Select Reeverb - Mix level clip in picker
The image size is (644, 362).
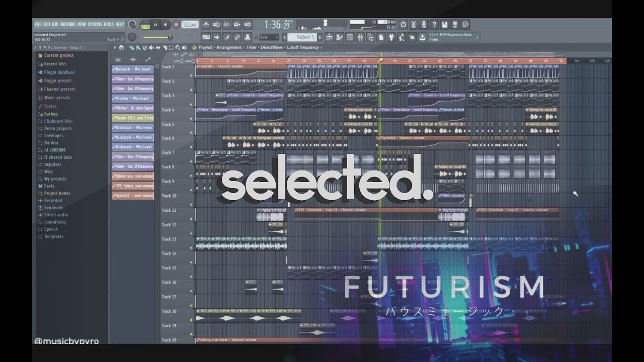133,69
